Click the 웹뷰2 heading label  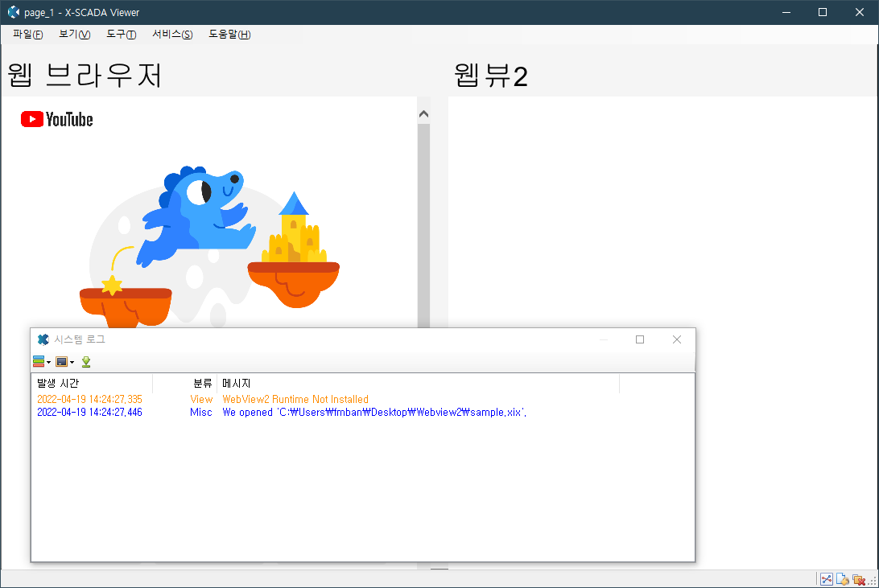tap(490, 75)
